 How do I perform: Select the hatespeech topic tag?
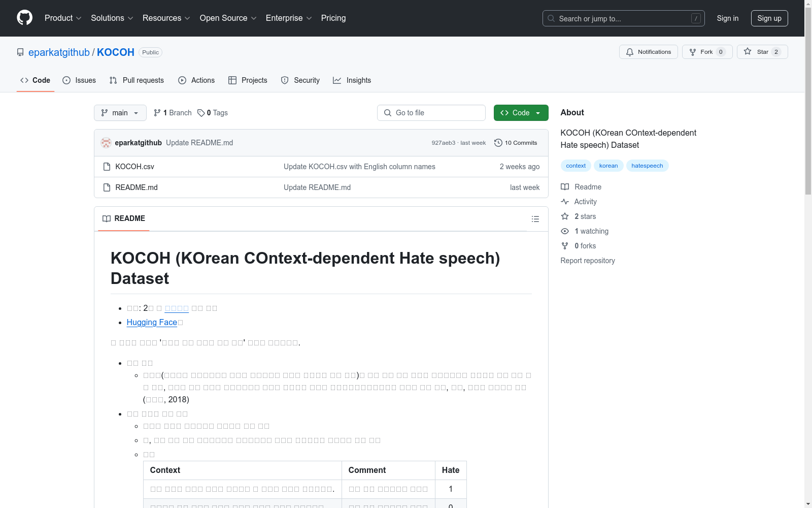(x=647, y=166)
